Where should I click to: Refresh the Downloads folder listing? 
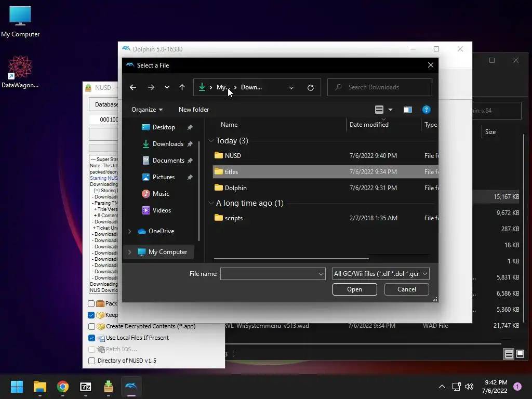[311, 87]
